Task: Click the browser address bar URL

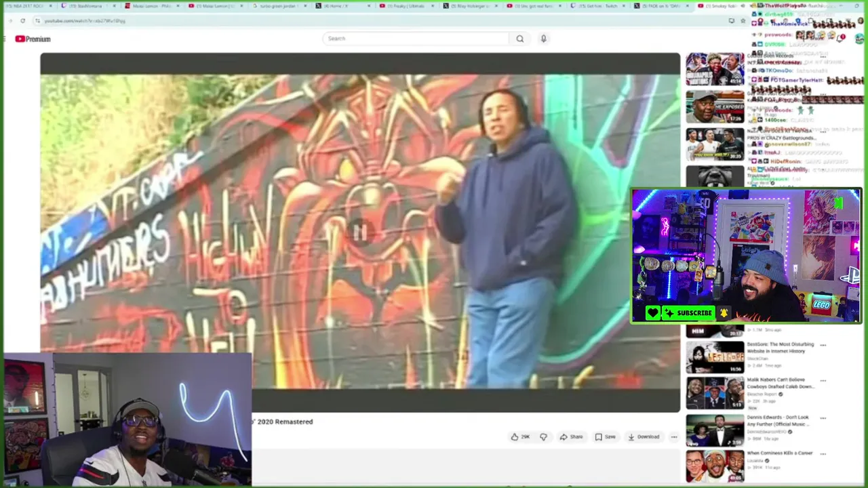Action: [x=85, y=20]
